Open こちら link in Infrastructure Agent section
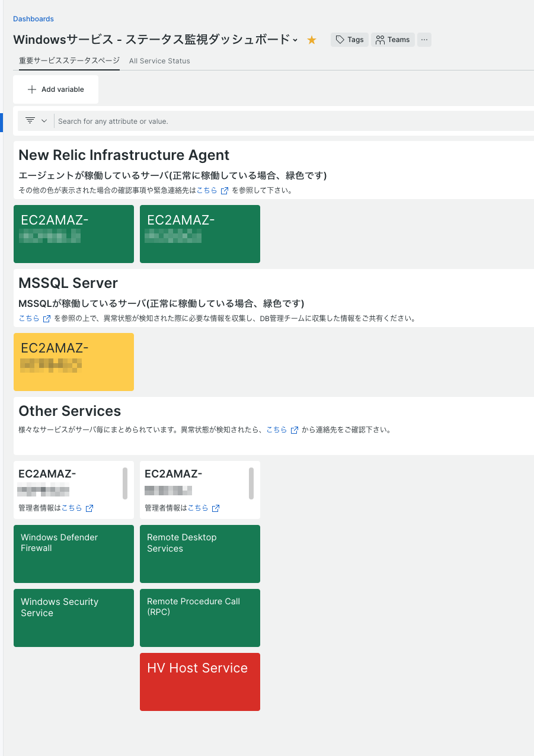The image size is (534, 756). point(207,191)
